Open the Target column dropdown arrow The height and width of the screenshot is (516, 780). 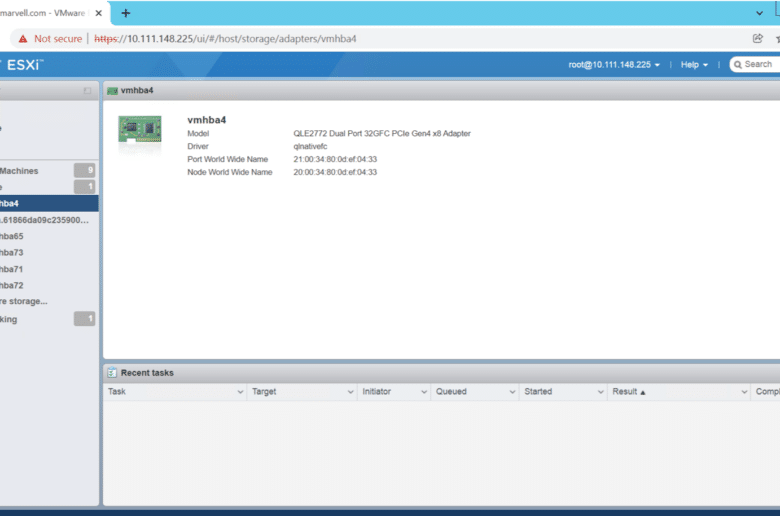(351, 392)
